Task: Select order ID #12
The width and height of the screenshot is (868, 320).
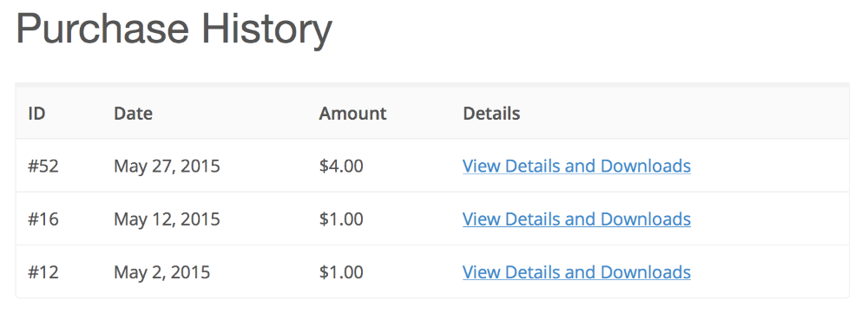Action: (43, 272)
